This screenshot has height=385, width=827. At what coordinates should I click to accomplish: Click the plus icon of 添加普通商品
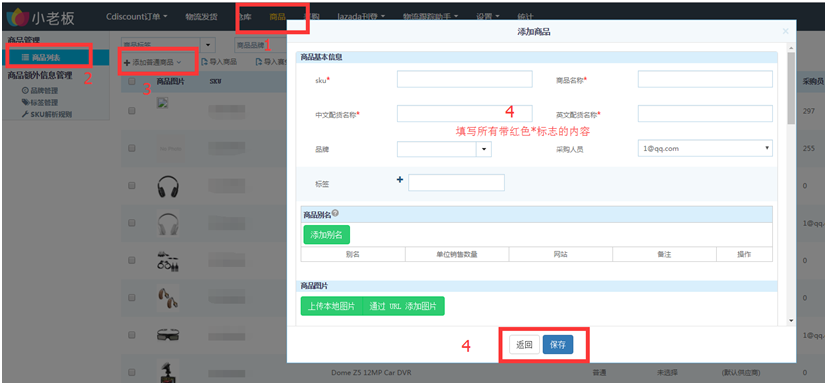(x=127, y=62)
